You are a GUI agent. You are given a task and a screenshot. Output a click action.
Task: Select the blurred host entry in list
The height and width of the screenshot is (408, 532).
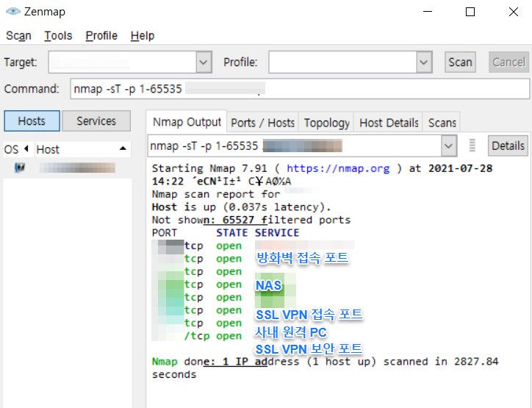tap(77, 168)
